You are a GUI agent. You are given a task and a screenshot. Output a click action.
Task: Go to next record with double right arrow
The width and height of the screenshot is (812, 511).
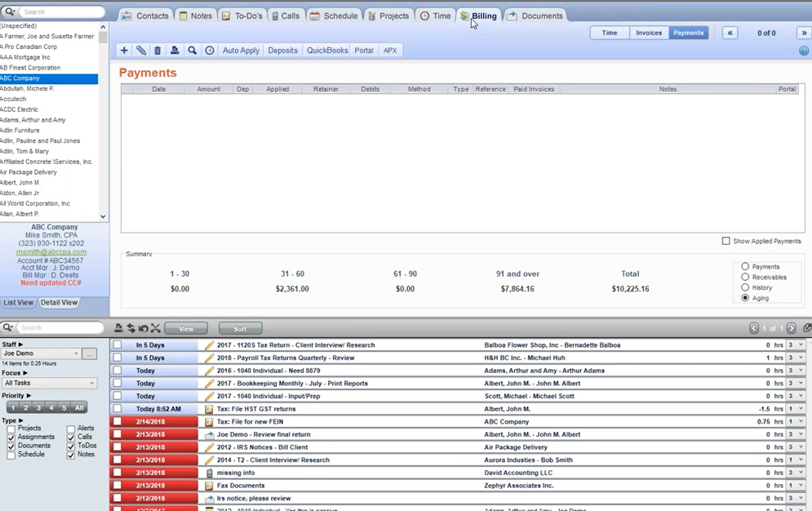(x=804, y=33)
